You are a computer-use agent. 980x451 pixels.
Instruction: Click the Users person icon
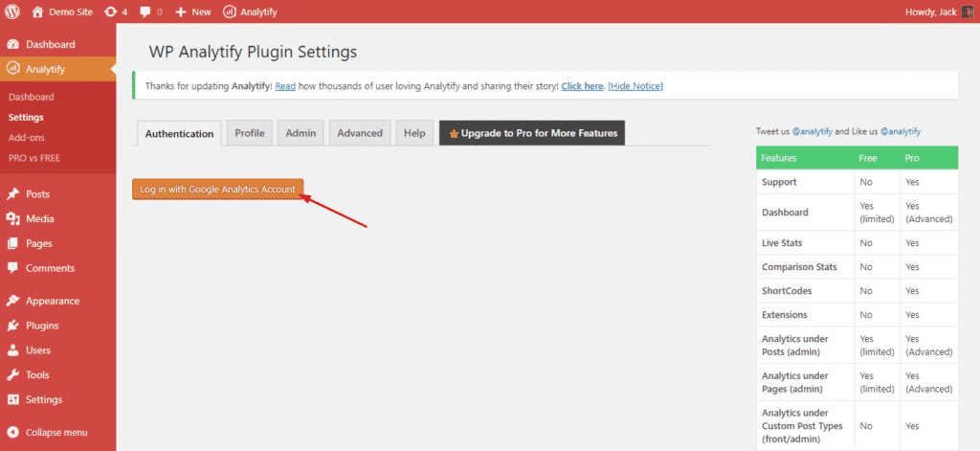coord(12,350)
